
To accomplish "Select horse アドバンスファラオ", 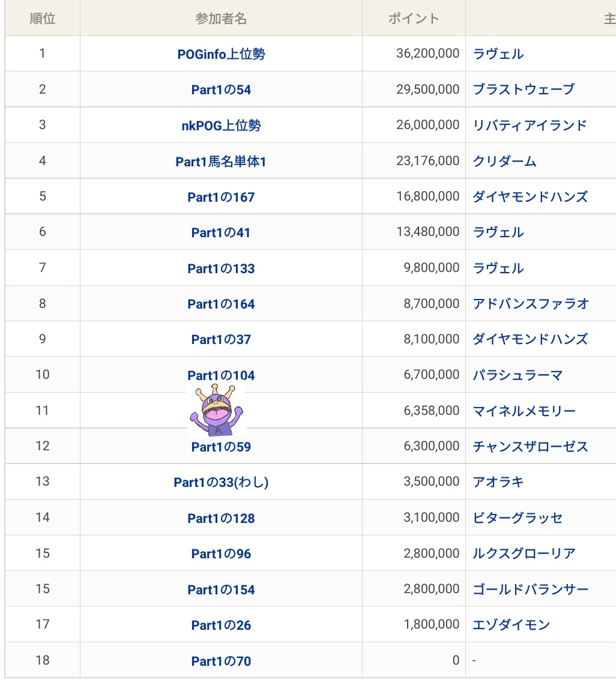I will (531, 304).
